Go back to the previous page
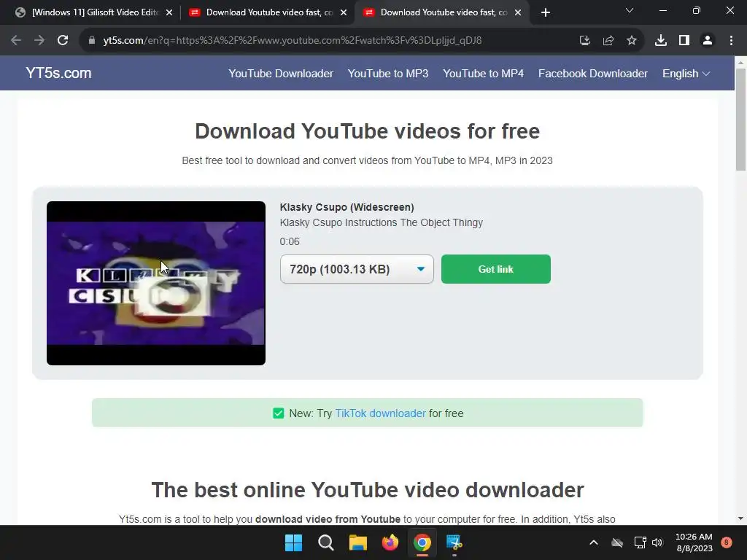The height and width of the screenshot is (560, 747). (x=16, y=41)
